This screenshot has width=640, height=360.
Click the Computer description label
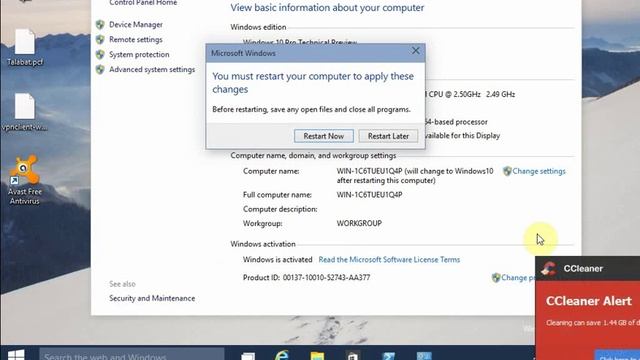280,209
